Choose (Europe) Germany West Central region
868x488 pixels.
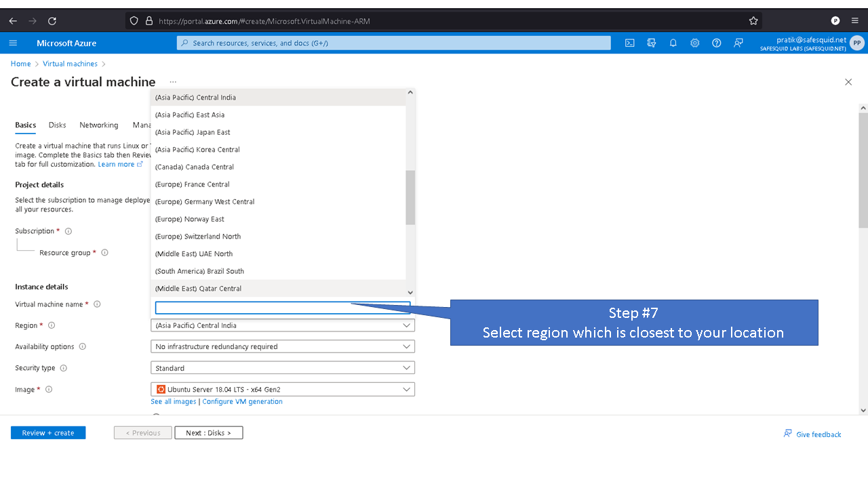tap(278, 202)
